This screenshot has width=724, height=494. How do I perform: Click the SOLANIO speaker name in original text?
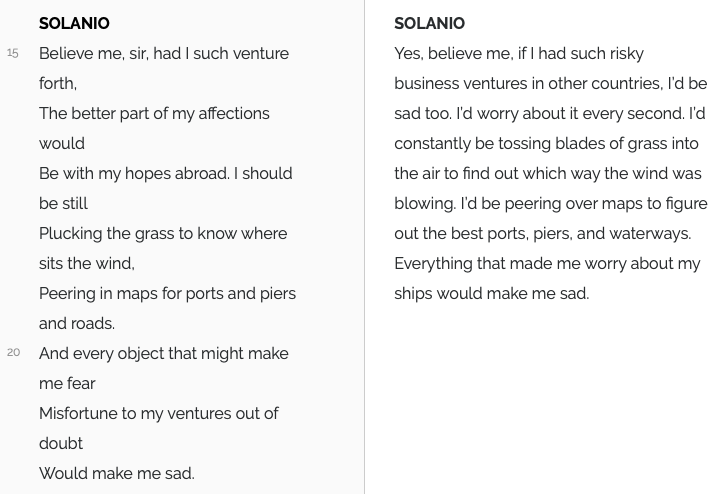pyautogui.click(x=74, y=23)
